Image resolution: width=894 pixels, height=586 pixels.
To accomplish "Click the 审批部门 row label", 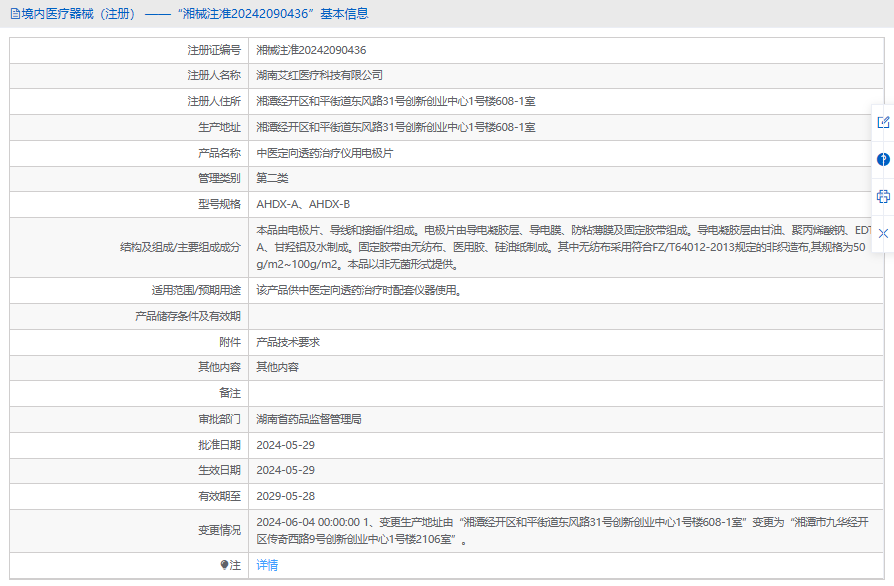I will click(x=219, y=419).
